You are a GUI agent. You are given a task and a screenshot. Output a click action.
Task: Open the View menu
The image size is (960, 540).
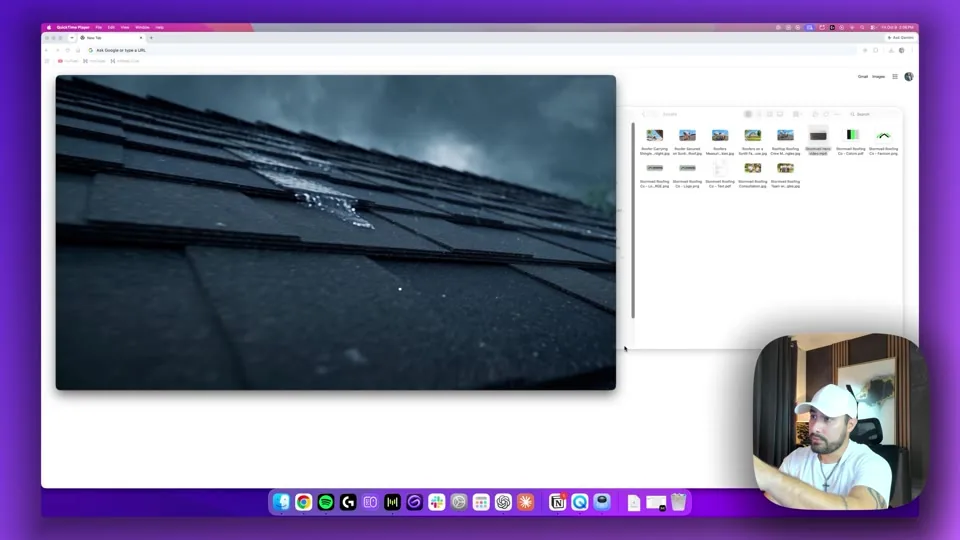coord(125,27)
